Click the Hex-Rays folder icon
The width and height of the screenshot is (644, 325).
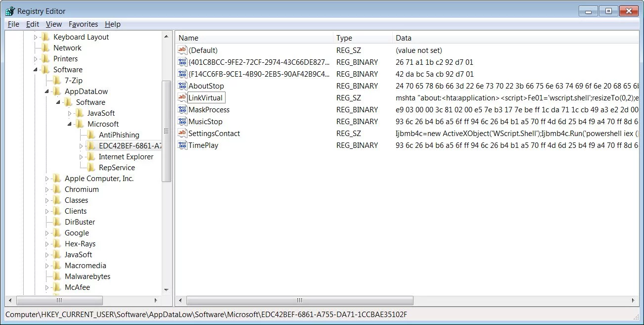(57, 244)
